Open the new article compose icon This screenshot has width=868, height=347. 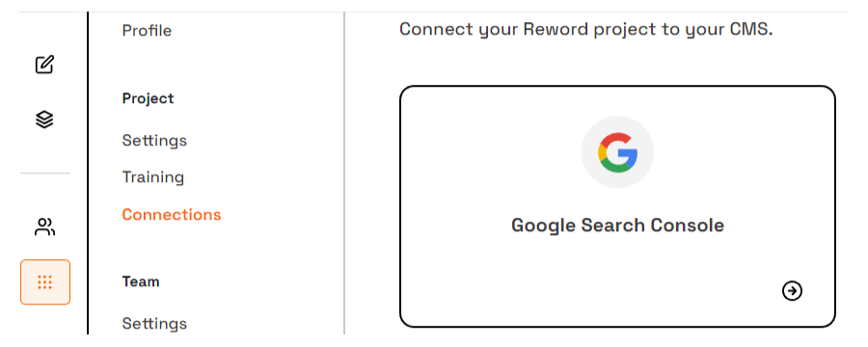(x=44, y=65)
